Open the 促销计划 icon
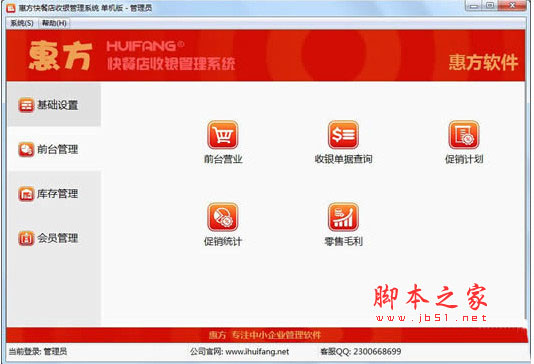 tap(464, 135)
